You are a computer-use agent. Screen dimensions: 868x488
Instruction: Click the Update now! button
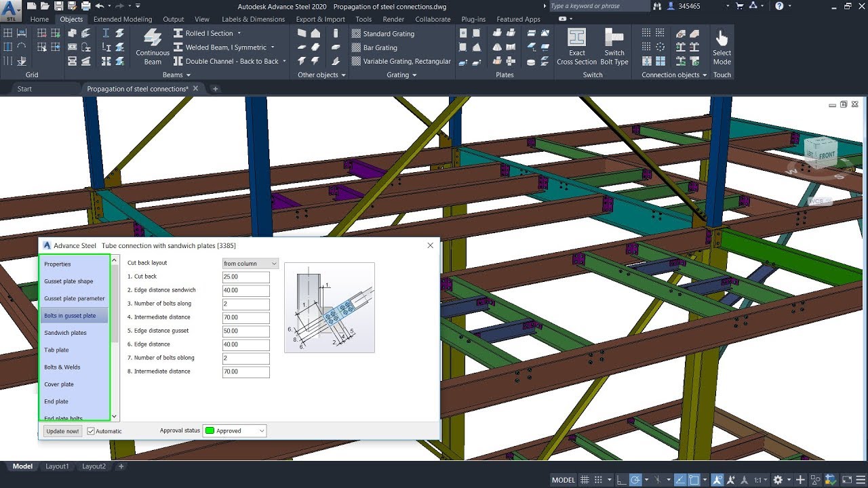point(62,430)
